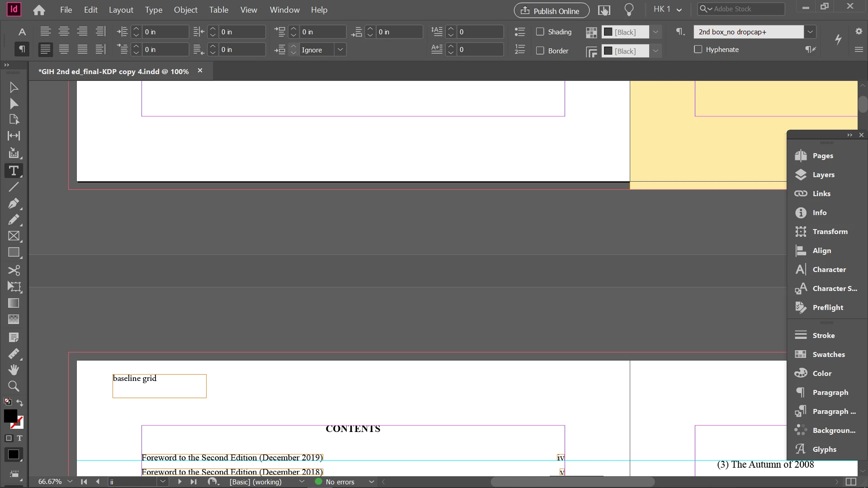This screenshot has width=868, height=488.
Task: Open the Glyphs panel
Action: click(x=824, y=449)
